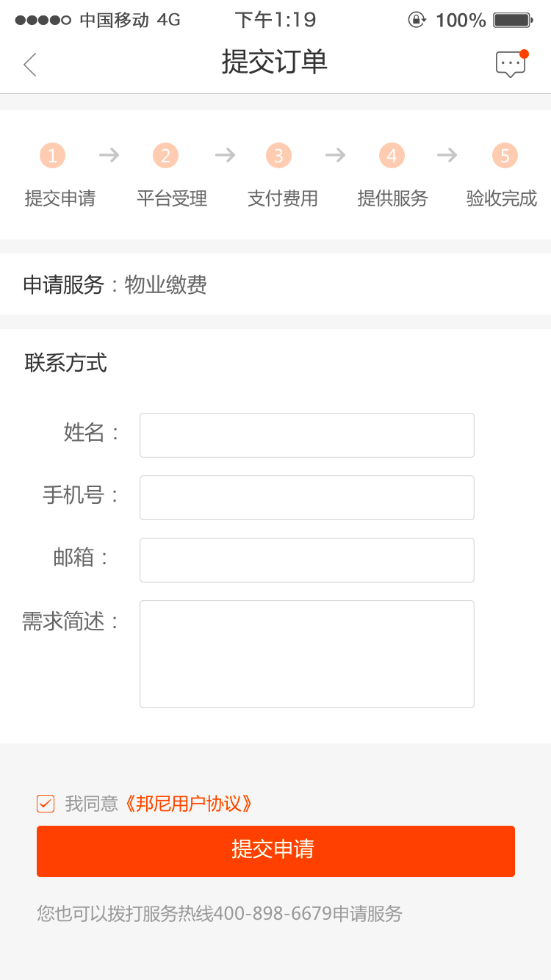This screenshot has height=980, width=551.
Task: Uncheck the 我同意 agreement checkbox
Action: (x=46, y=804)
